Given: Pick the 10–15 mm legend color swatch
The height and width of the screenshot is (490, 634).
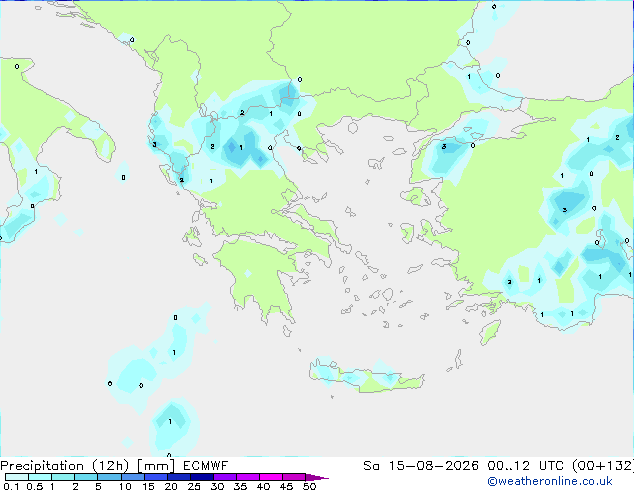Looking at the screenshot, I should click(132, 477).
